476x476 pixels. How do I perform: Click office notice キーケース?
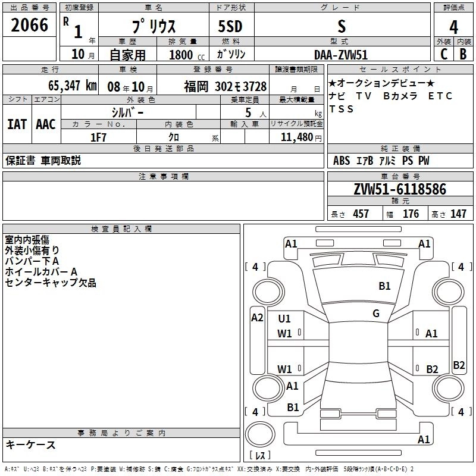30,444
